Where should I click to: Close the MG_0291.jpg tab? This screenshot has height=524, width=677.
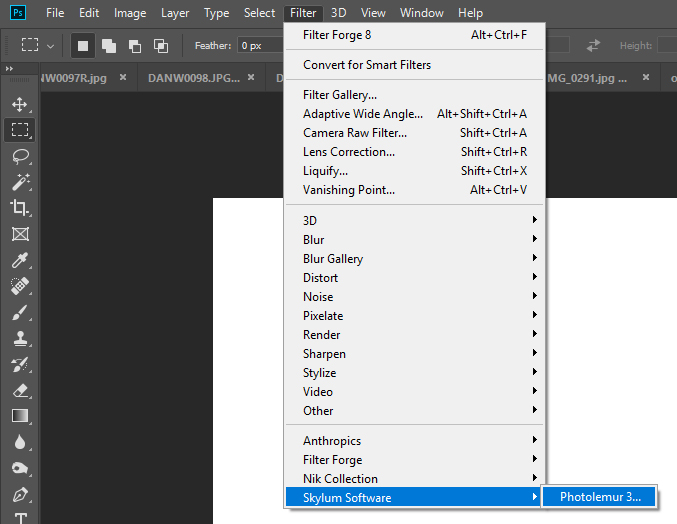(646, 77)
